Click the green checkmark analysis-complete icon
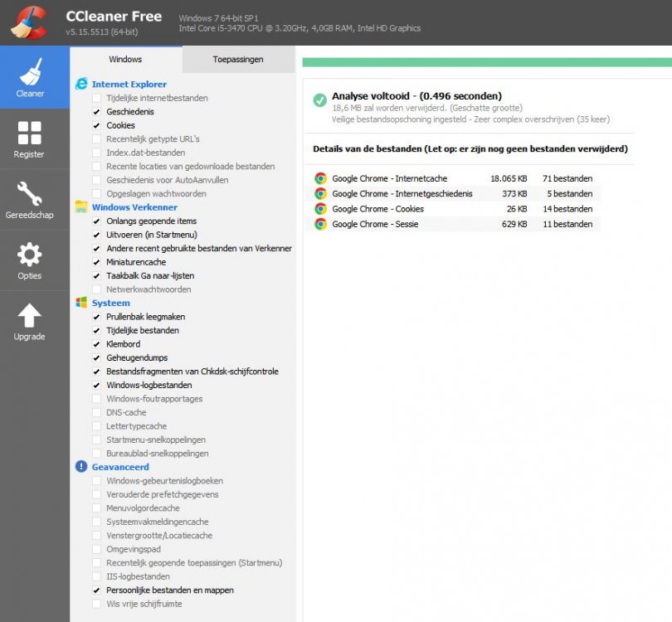This screenshot has height=622, width=672. tap(319, 100)
